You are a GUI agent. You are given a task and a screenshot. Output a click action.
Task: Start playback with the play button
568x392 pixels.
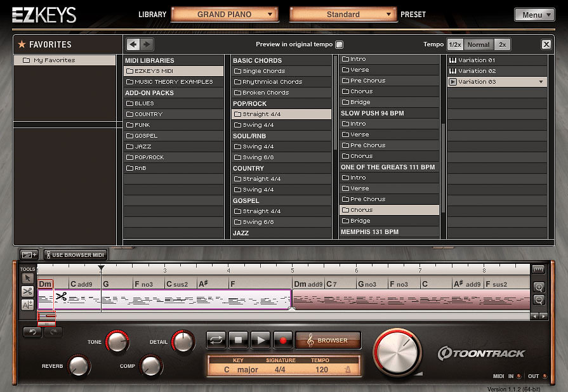coord(260,340)
